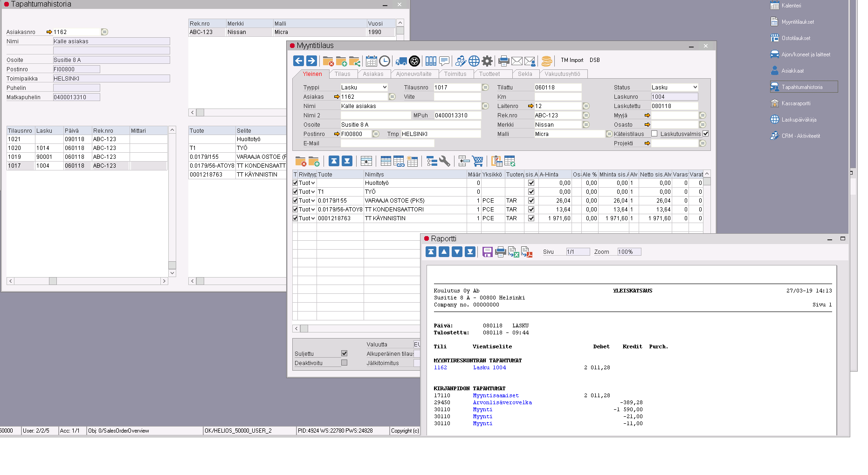The height and width of the screenshot is (475, 868).
Task: Open row type dropdown for TT KÄYNNISTIN row
Action: coord(313,218)
